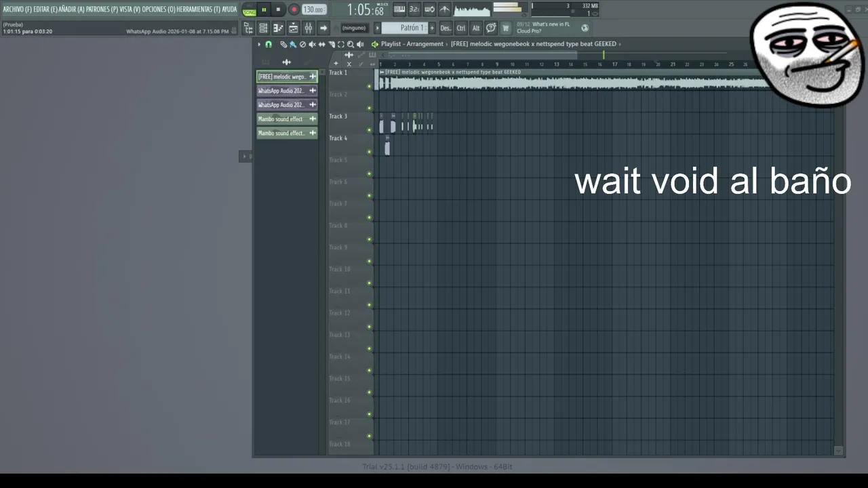Toggle typing keyboard to piano icon
This screenshot has width=868, height=488.
(x=399, y=9)
